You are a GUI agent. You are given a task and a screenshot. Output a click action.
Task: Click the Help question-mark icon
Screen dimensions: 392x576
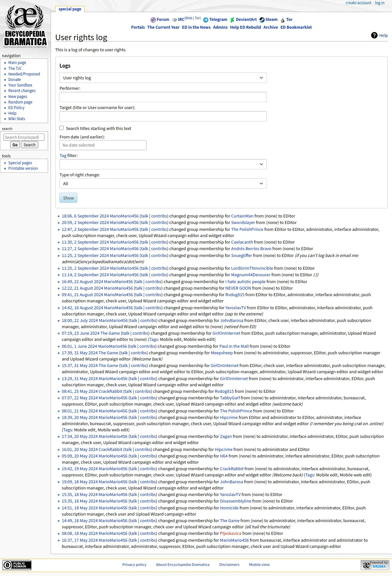click(374, 35)
